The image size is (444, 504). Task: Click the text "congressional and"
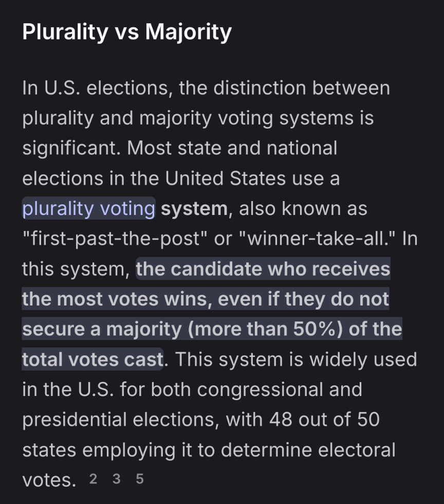pos(280,390)
